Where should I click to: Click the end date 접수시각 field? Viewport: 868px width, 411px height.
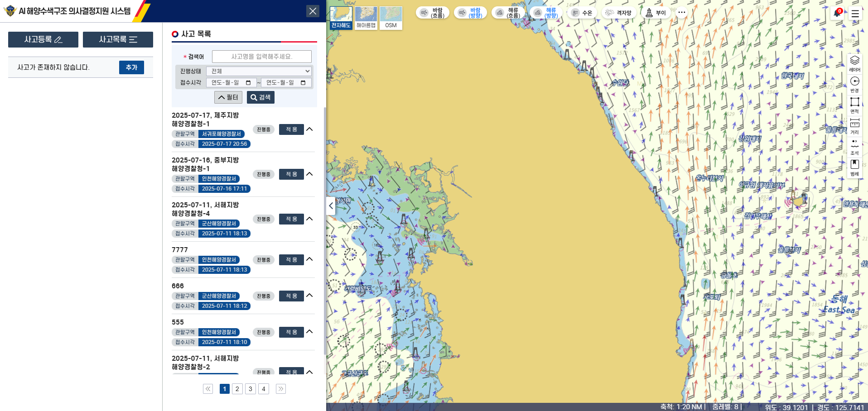[x=286, y=82]
